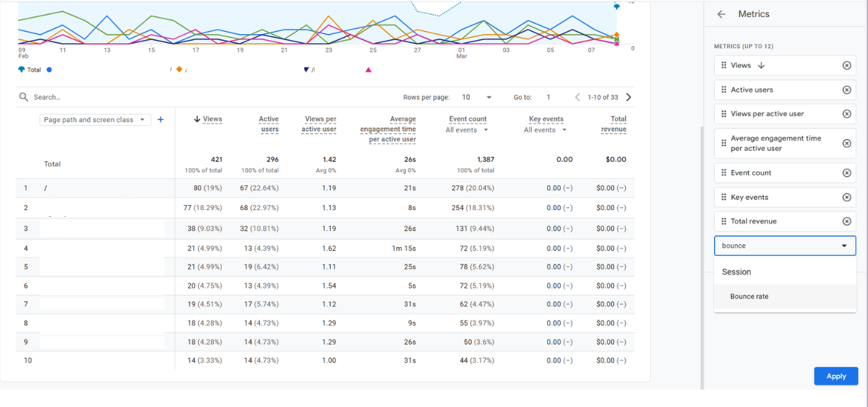Click the back arrow in the Metrics panel
Viewport: 868px width, 407px height.
click(720, 13)
